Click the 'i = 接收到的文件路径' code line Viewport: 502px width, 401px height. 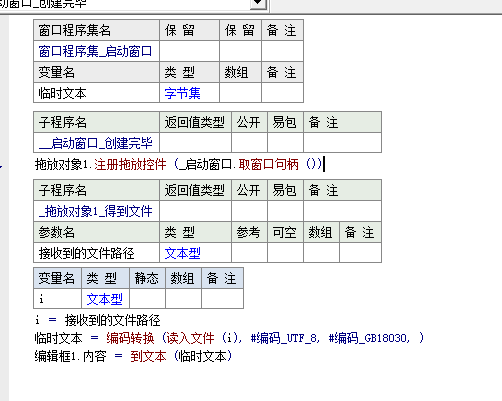click(x=97, y=320)
